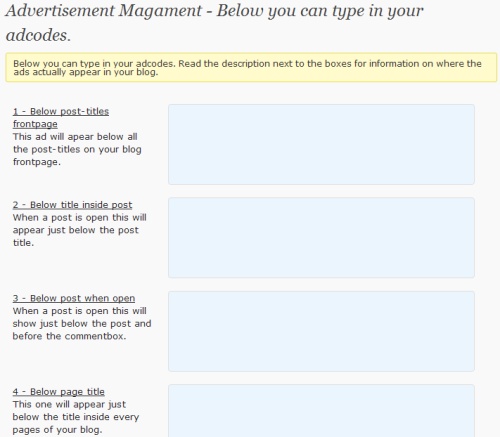Image resolution: width=500 pixels, height=437 pixels.
Task: Click the '4 - Below page title' label
Action: point(59,392)
